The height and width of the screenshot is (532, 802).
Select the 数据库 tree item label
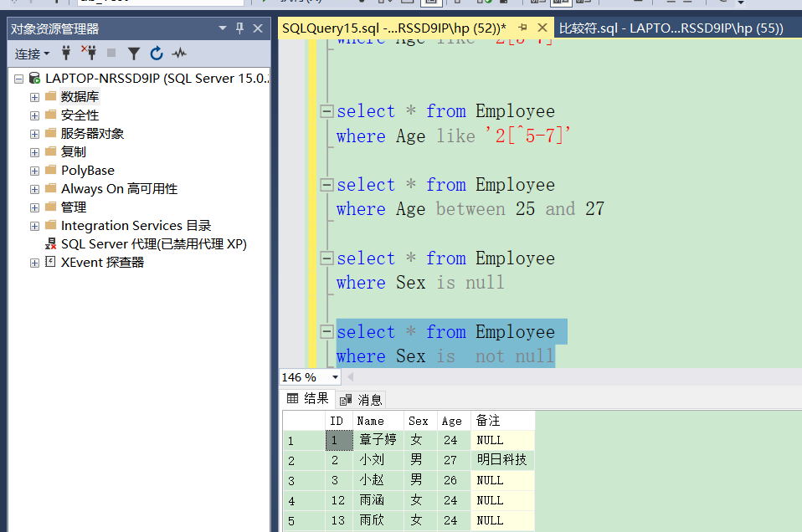pos(80,96)
